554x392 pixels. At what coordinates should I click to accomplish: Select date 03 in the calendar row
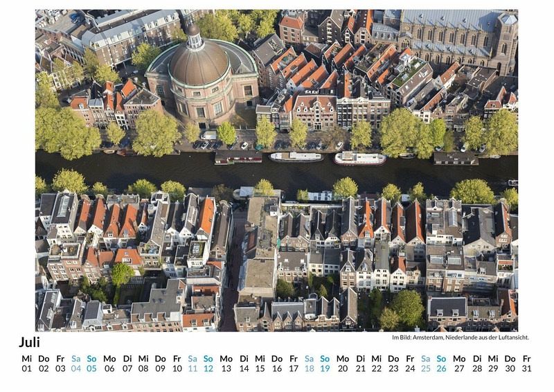click(x=60, y=368)
